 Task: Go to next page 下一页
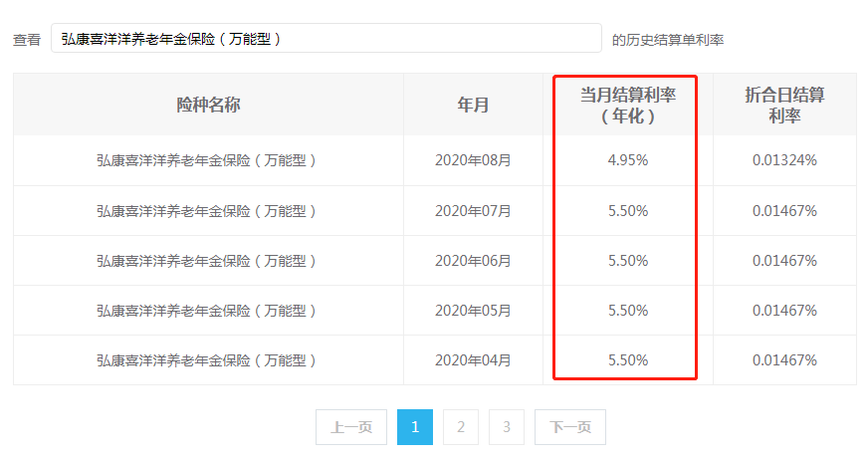pos(570,427)
